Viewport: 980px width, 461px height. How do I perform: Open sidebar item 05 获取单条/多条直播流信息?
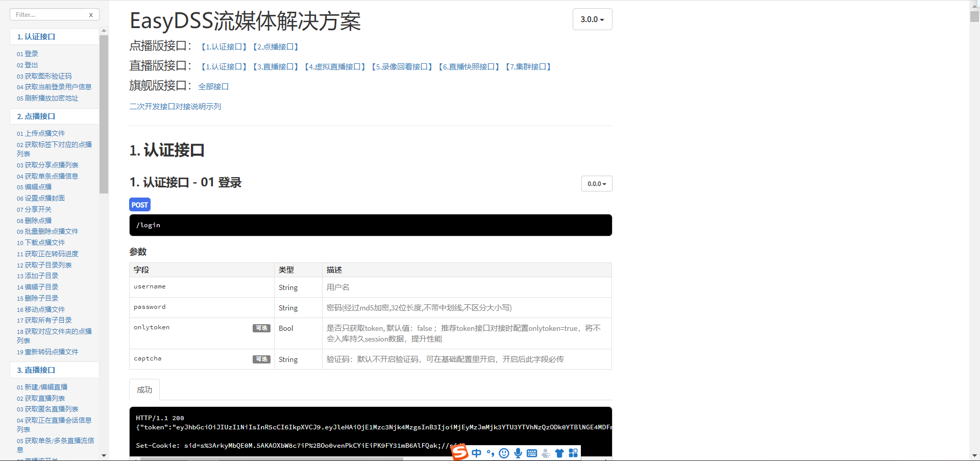pos(55,445)
